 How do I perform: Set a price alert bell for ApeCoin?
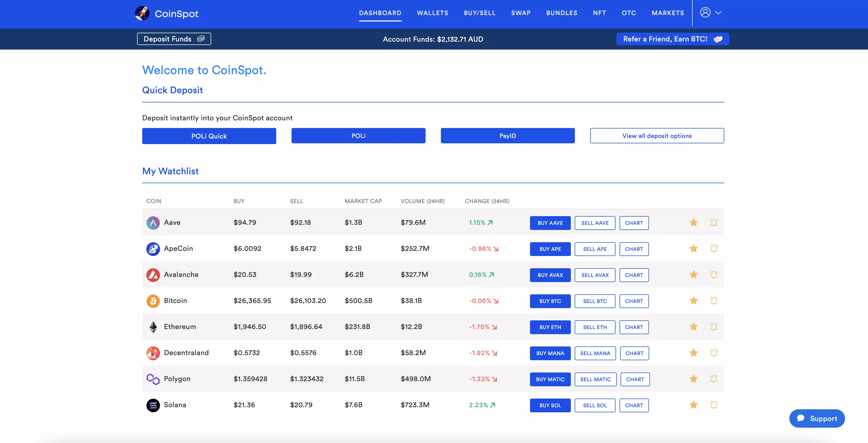(714, 249)
